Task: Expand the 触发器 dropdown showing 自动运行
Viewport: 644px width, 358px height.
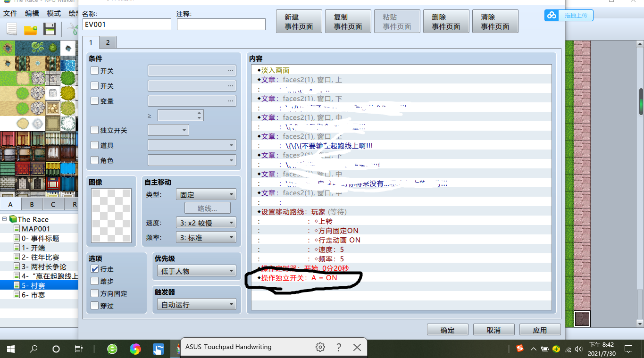Action: pyautogui.click(x=196, y=305)
